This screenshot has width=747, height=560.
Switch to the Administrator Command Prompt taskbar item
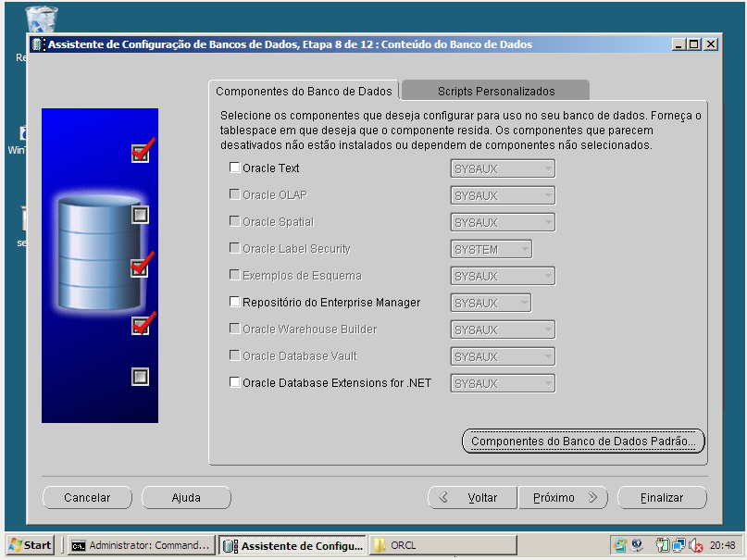click(x=139, y=545)
